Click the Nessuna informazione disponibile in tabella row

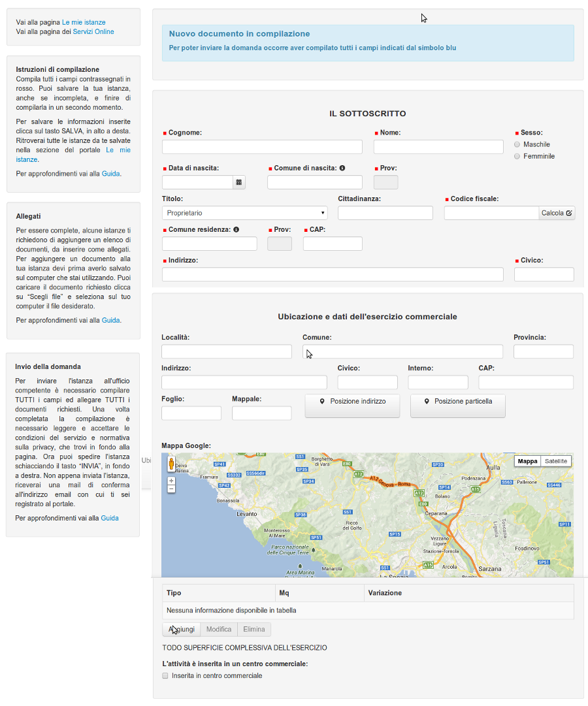coord(368,611)
